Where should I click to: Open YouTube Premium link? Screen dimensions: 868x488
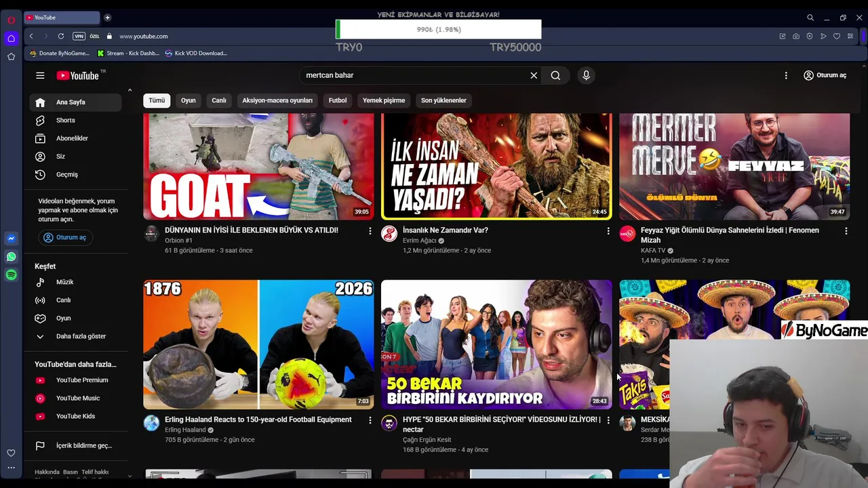click(75, 380)
